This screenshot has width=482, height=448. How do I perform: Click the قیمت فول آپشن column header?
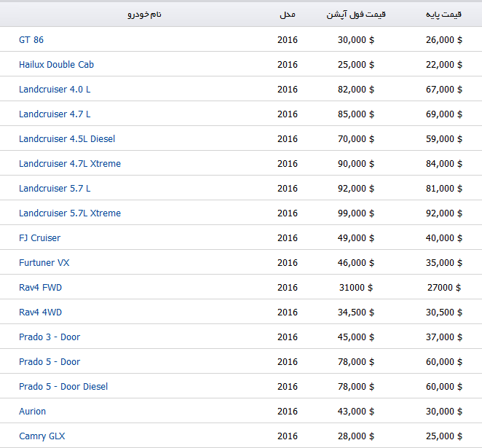point(356,15)
